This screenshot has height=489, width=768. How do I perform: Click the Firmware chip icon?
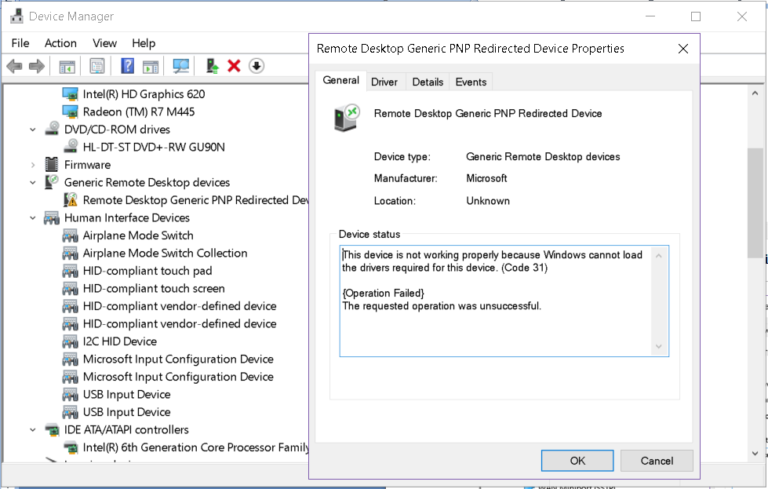coord(51,165)
